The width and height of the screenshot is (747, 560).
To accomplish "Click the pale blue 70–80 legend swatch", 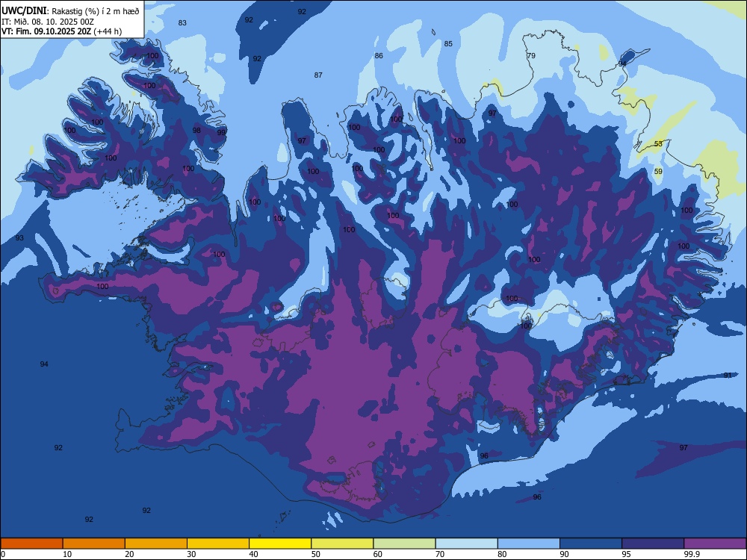I will [466, 544].
